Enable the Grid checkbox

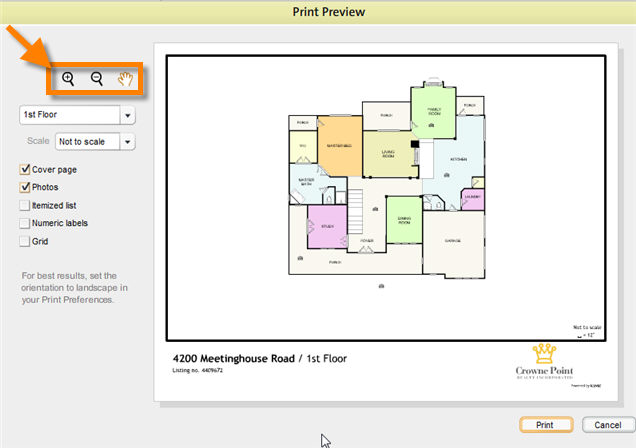click(x=25, y=242)
